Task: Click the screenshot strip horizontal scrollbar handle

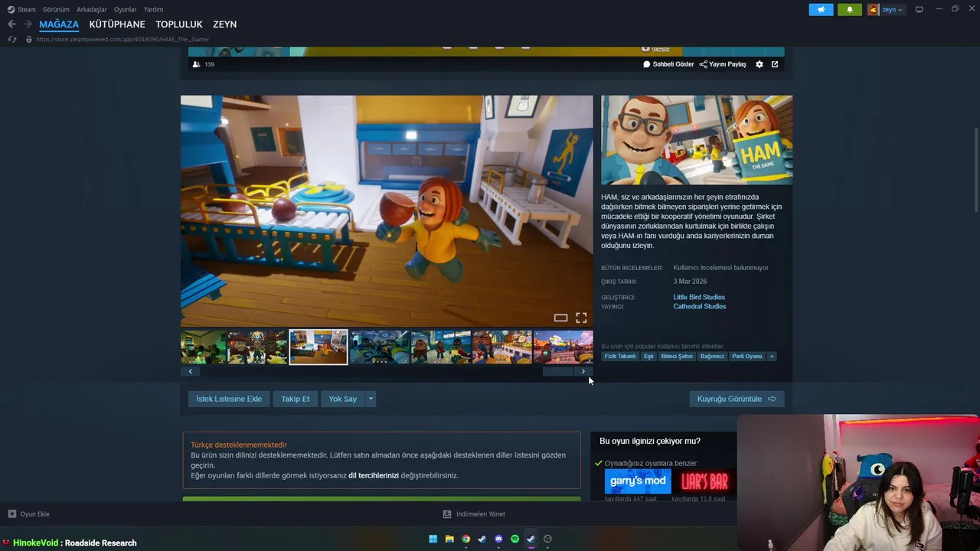Action: (x=557, y=372)
